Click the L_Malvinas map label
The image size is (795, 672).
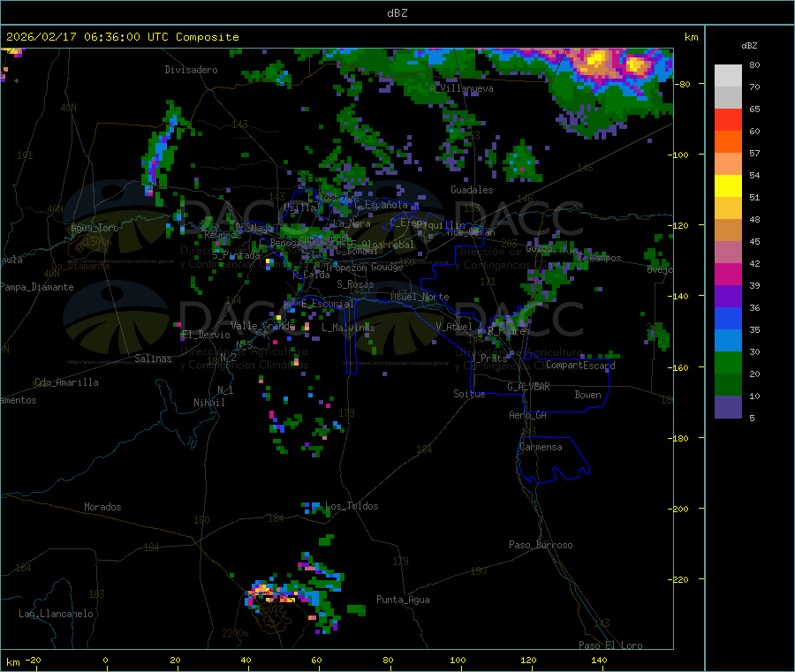pyautogui.click(x=348, y=328)
